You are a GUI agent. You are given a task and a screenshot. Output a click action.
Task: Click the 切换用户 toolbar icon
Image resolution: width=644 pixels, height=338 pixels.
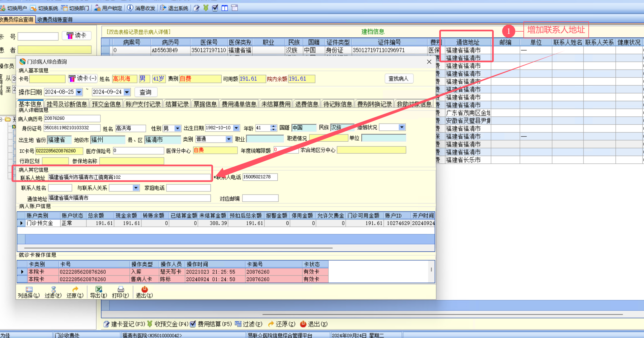coord(3,8)
